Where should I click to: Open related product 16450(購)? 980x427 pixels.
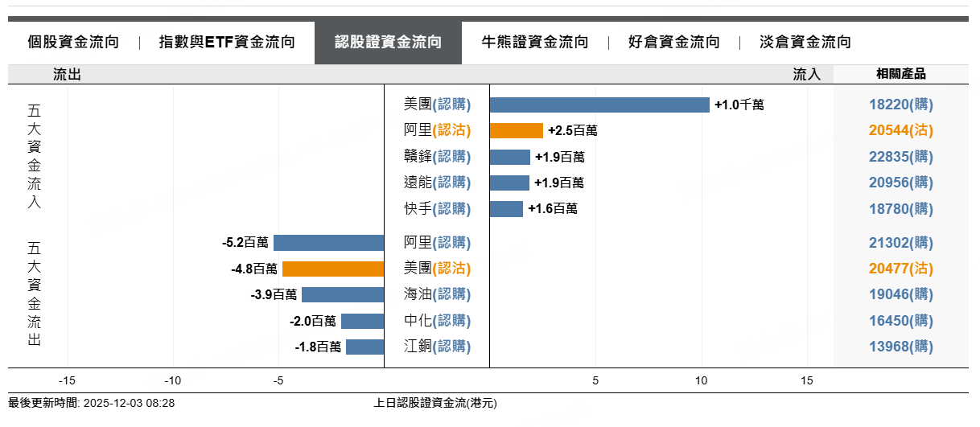[901, 321]
